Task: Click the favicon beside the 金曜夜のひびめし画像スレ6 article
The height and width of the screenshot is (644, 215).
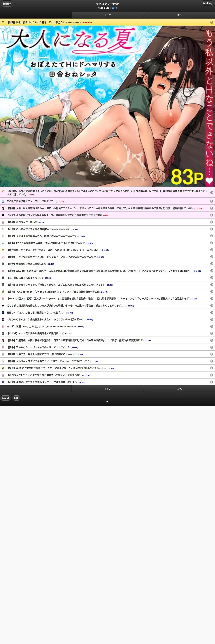Action: click(3, 264)
